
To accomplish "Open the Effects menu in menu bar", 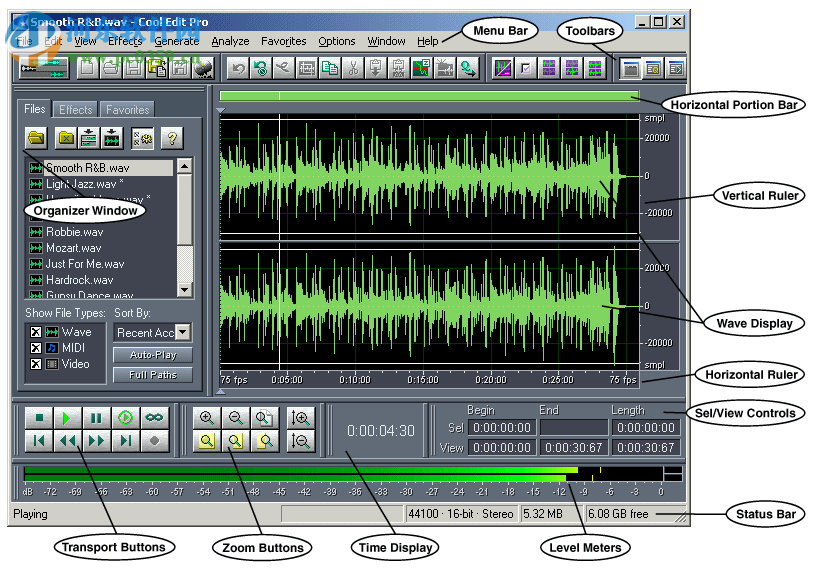I will 125,41.
